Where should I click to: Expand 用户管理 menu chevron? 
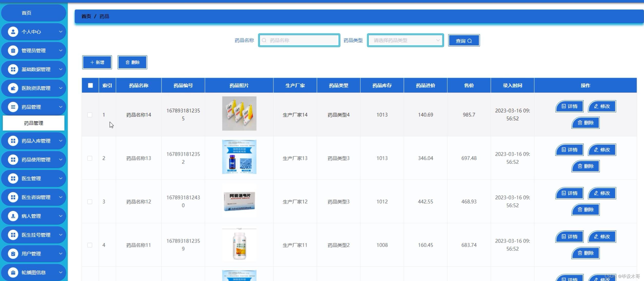[61, 254]
